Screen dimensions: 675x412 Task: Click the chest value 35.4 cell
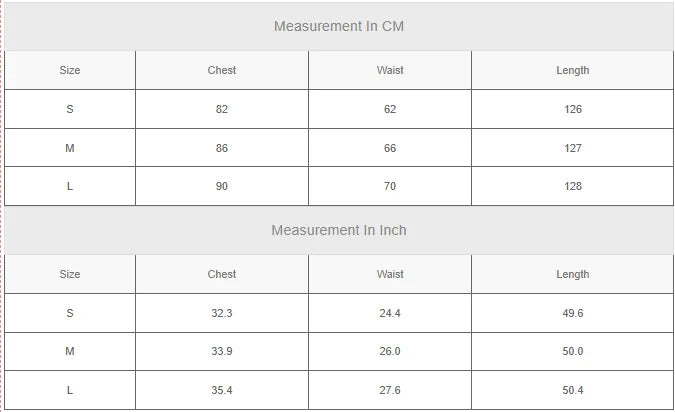(x=222, y=390)
